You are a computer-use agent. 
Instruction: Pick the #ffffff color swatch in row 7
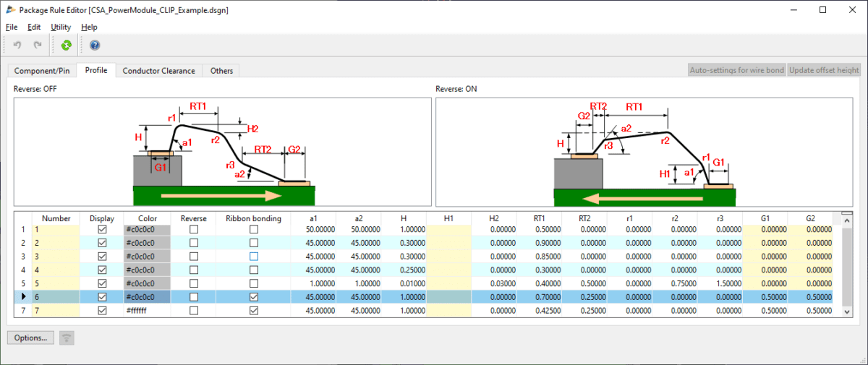[147, 311]
